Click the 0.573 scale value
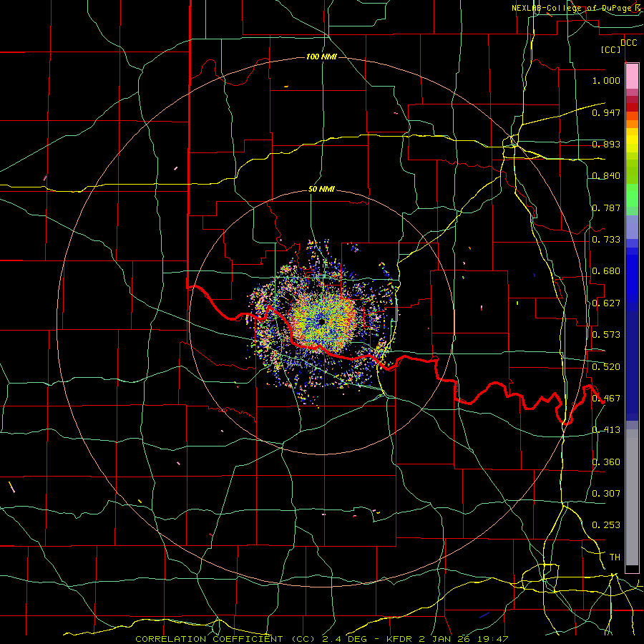This screenshot has height=644, width=644. pos(606,335)
